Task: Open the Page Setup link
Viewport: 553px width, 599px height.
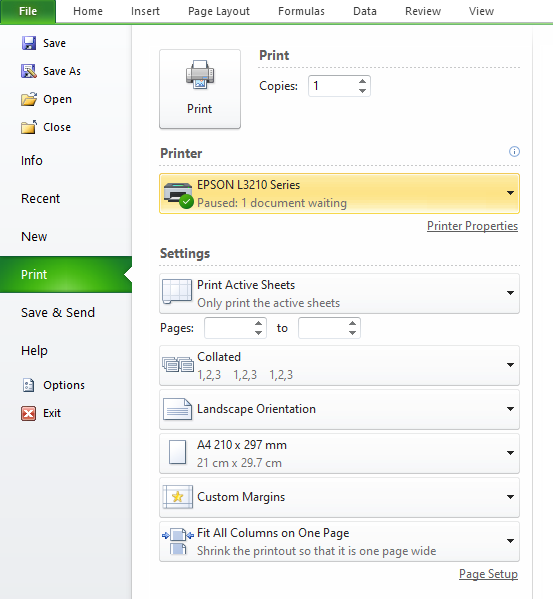Action: [x=488, y=574]
